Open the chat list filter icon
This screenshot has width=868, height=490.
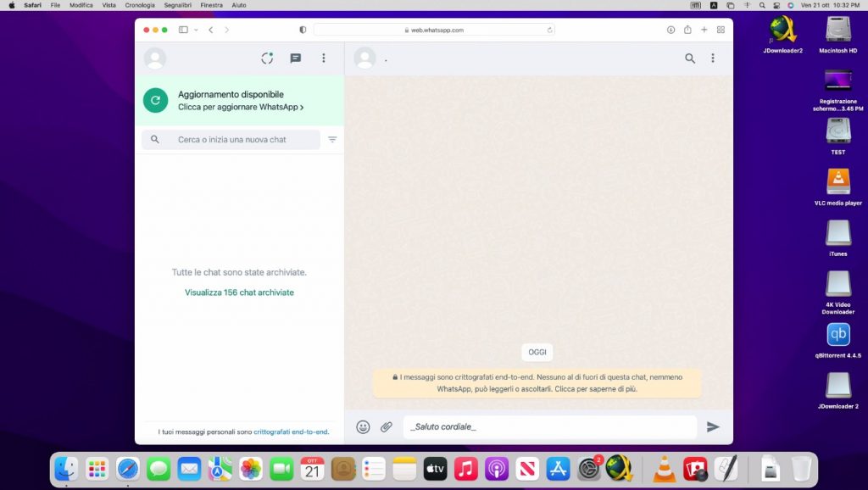332,139
